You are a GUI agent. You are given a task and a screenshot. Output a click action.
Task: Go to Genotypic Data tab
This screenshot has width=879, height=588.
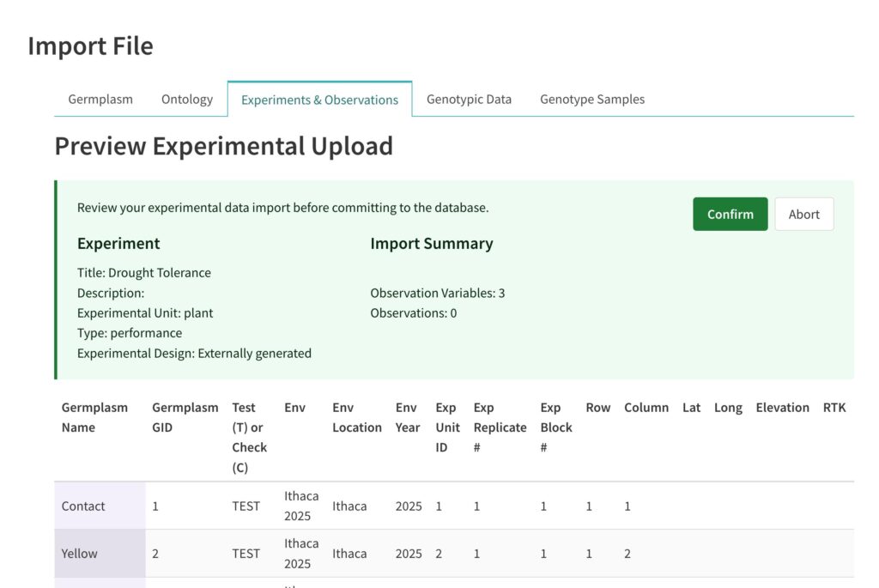pos(469,99)
